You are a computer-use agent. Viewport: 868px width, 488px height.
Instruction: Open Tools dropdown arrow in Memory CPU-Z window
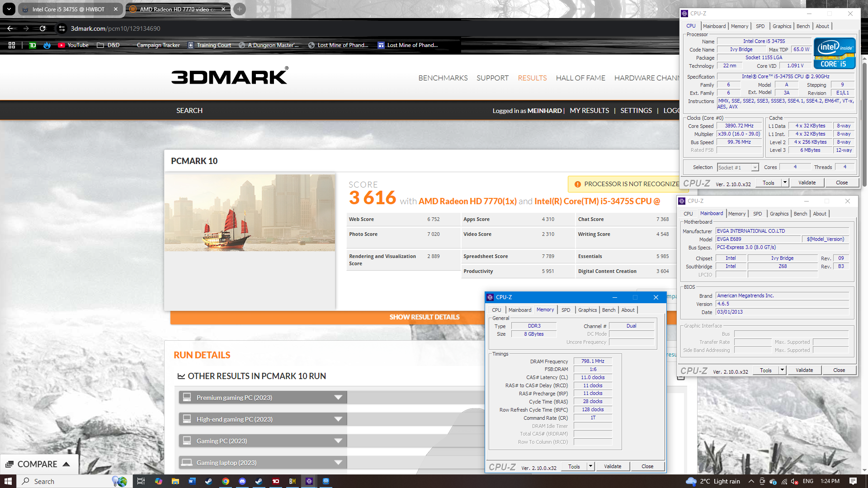pos(590,466)
